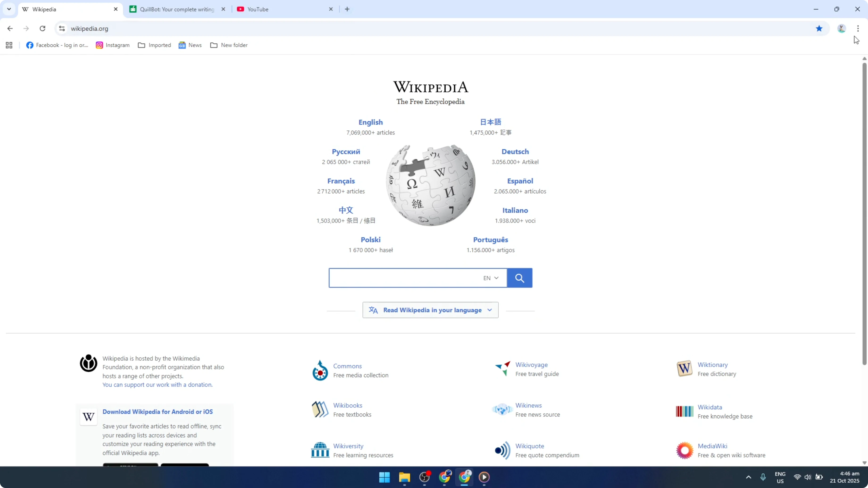Open File Explorer from the taskbar

pos(404,477)
